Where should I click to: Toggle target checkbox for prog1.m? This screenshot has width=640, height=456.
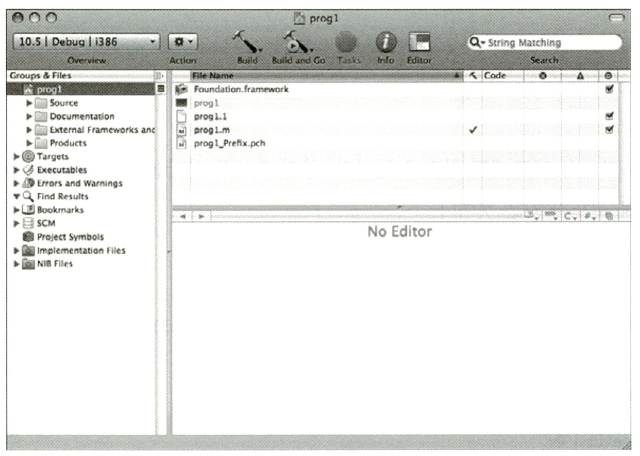click(609, 129)
